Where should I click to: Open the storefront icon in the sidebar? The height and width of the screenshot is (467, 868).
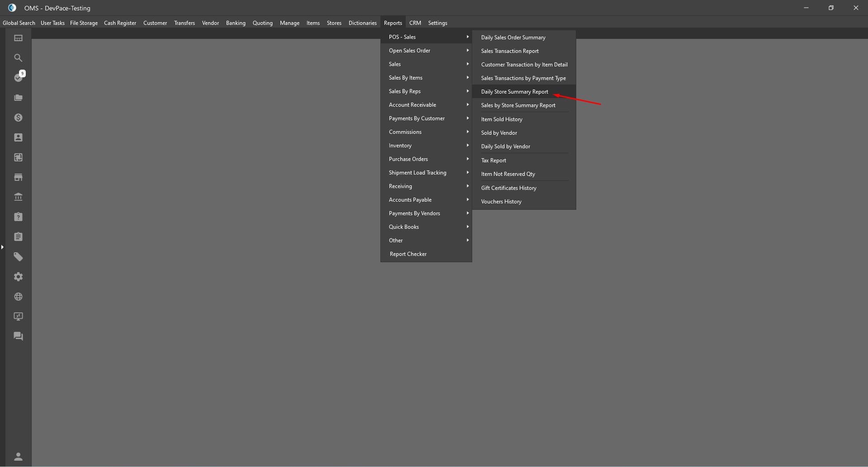pyautogui.click(x=18, y=177)
